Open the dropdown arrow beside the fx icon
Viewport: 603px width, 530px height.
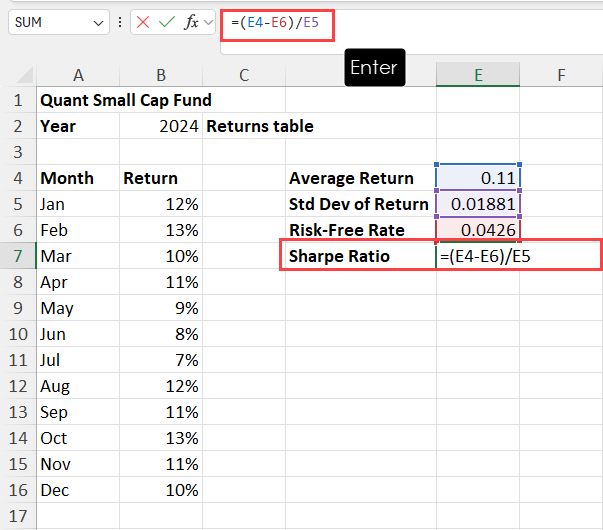208,23
